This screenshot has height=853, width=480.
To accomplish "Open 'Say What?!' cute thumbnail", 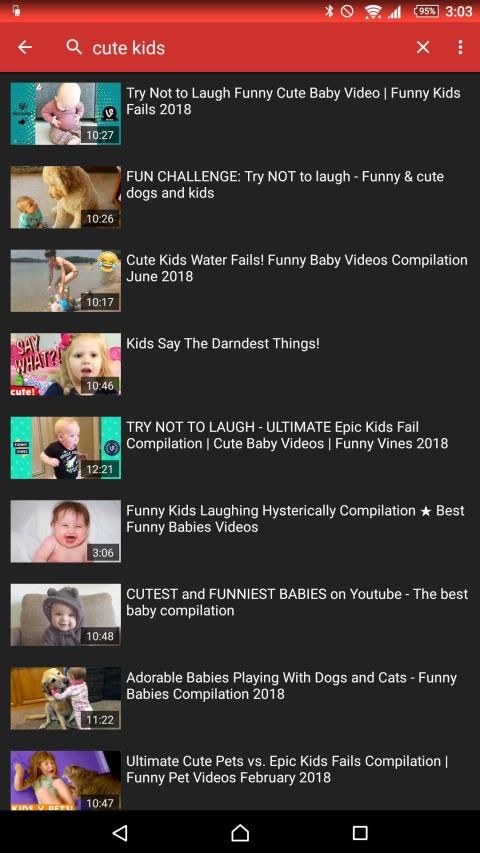I will pyautogui.click(x=65, y=364).
